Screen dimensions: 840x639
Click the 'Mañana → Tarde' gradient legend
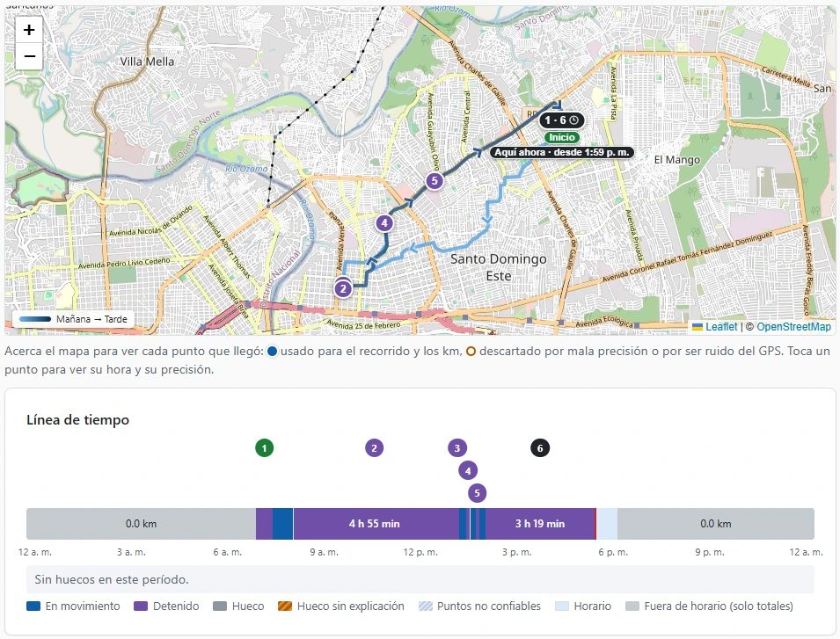73,319
